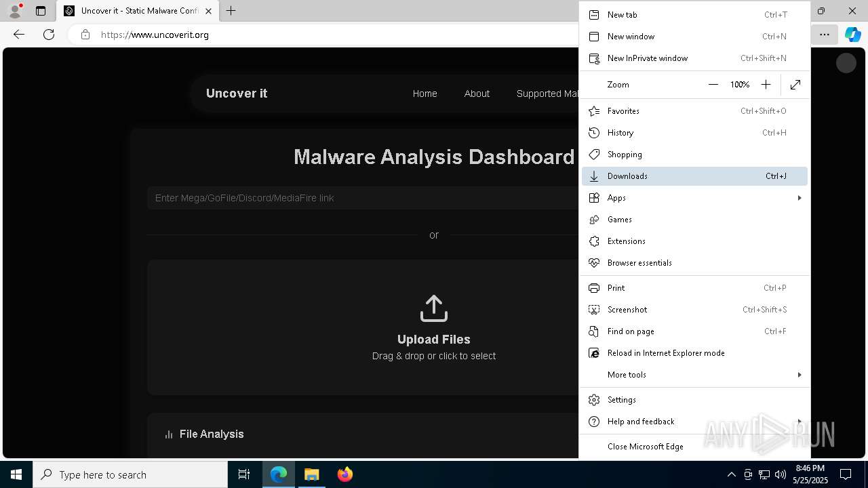Viewport: 868px width, 488px height.
Task: Go to the Home nav link
Action: point(425,94)
